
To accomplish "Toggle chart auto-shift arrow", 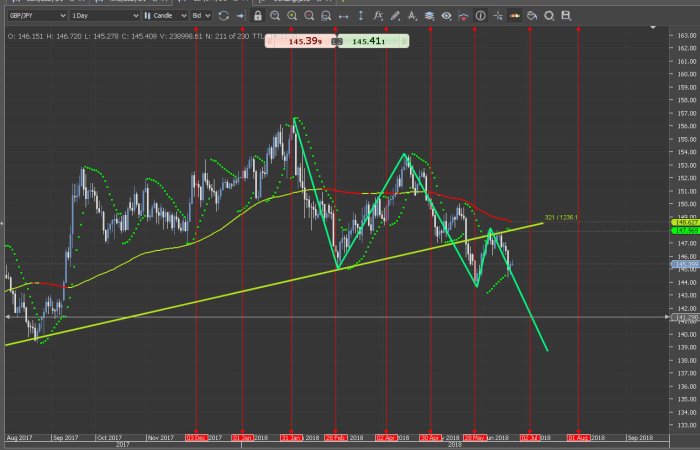I will (240, 16).
